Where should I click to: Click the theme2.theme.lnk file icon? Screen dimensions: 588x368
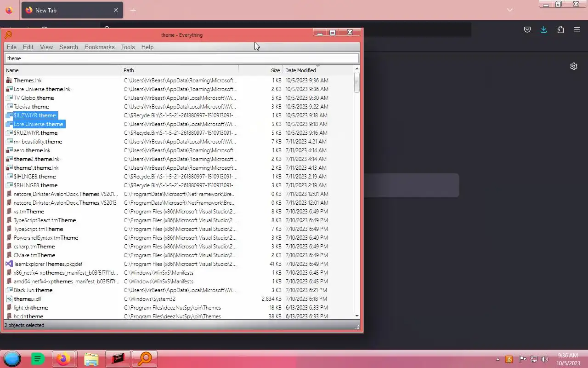(9, 159)
